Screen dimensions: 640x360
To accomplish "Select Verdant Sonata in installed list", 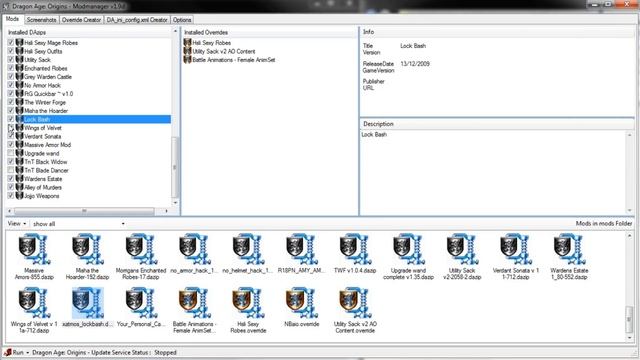I will point(42,136).
